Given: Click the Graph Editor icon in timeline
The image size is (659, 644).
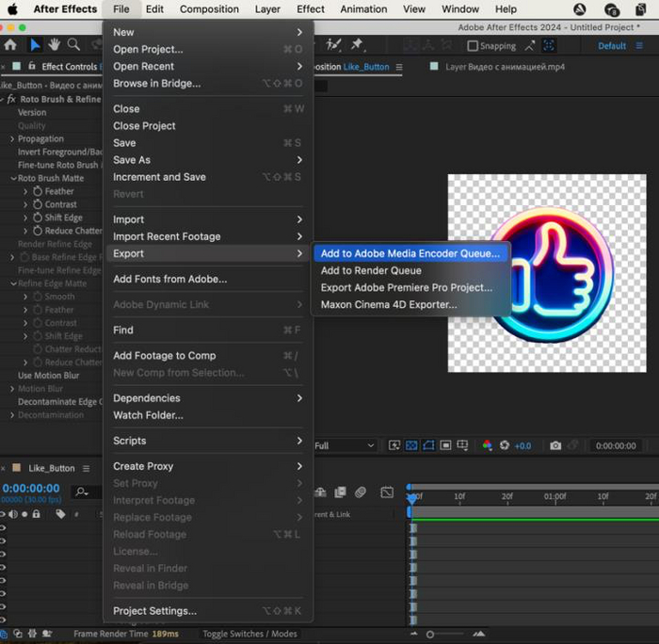Looking at the screenshot, I should [x=387, y=491].
